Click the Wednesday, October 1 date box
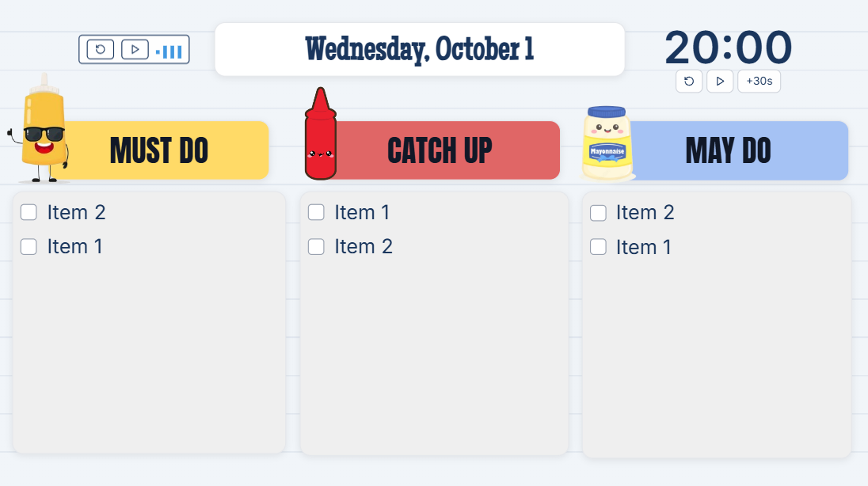The width and height of the screenshot is (868, 486). point(420,49)
